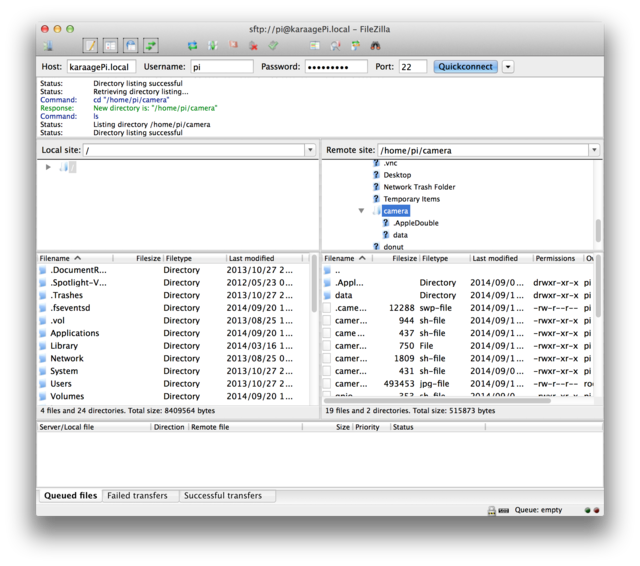
Task: Click green activity indicator in status bar
Action: tap(588, 510)
